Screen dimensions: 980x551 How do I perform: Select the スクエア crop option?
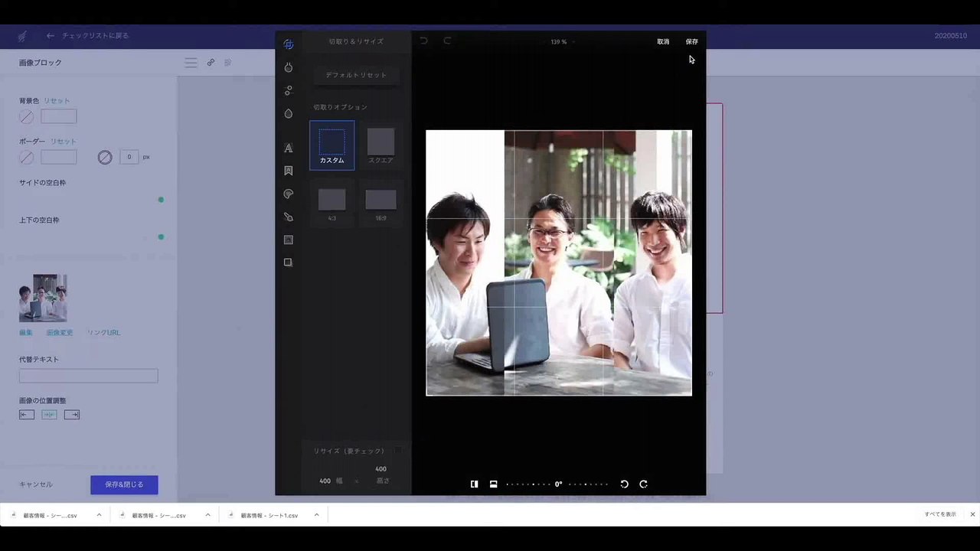381,145
